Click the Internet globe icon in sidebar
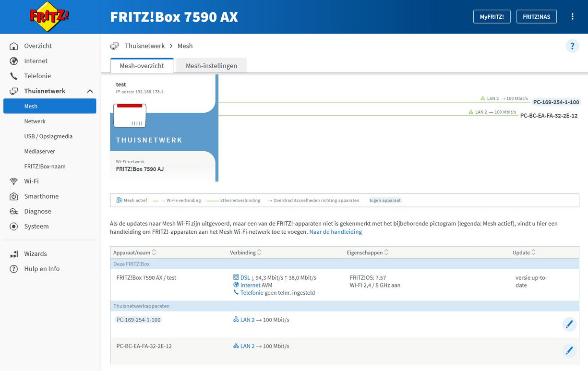588x371 pixels. pos(14,61)
